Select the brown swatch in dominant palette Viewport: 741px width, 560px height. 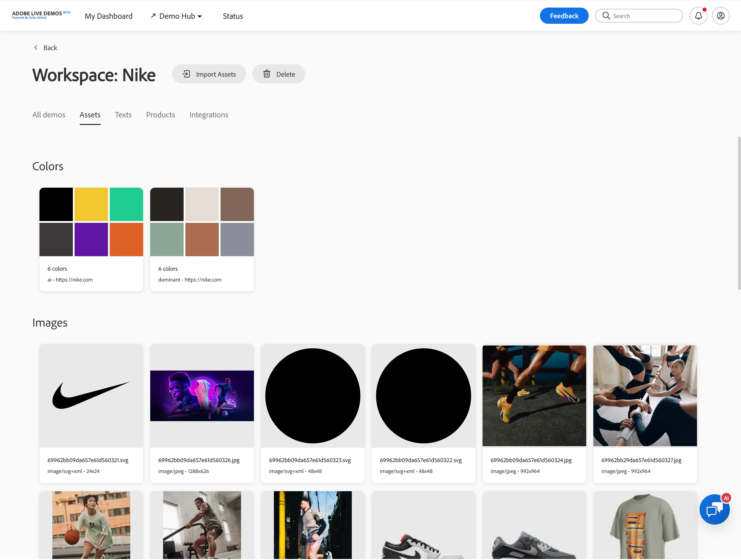point(237,204)
